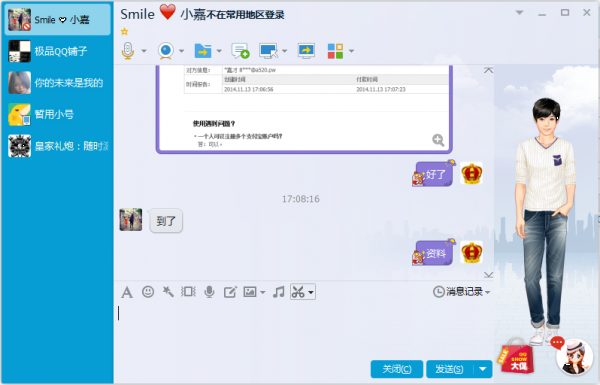Open QQ Show sale shopping bag
This screenshot has height=385, width=600.
pos(516,356)
